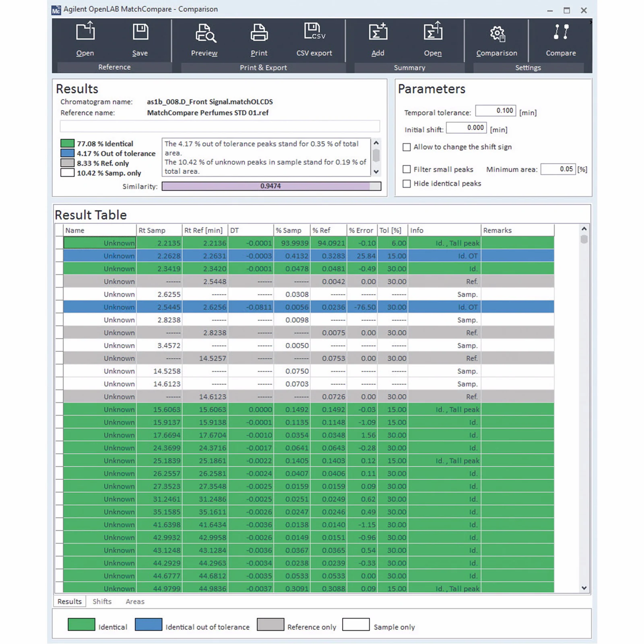644x644 pixels.
Task: Sort by the Rt Samp column header
Action: 159,230
